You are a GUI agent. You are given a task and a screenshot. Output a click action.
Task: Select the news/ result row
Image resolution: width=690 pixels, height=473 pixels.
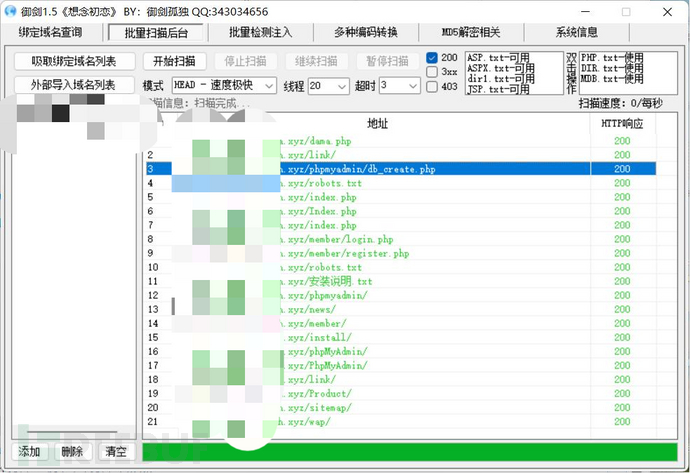401,309
